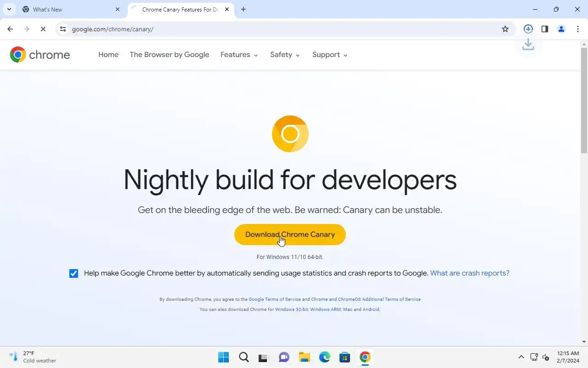Expand the Features menu

tap(239, 54)
